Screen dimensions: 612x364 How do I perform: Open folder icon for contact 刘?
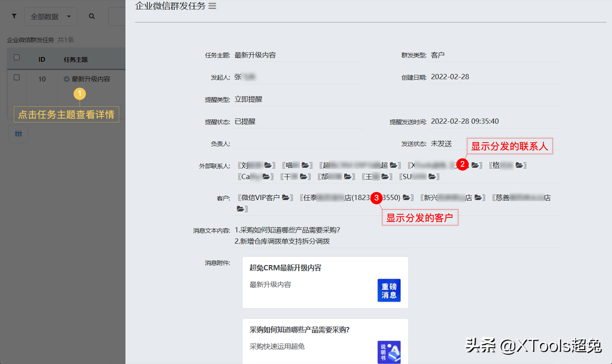268,165
